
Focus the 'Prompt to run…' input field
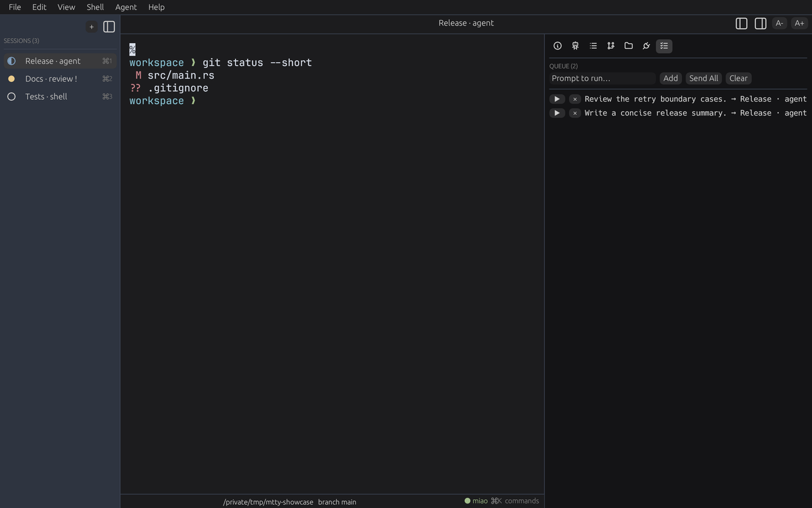[603, 78]
